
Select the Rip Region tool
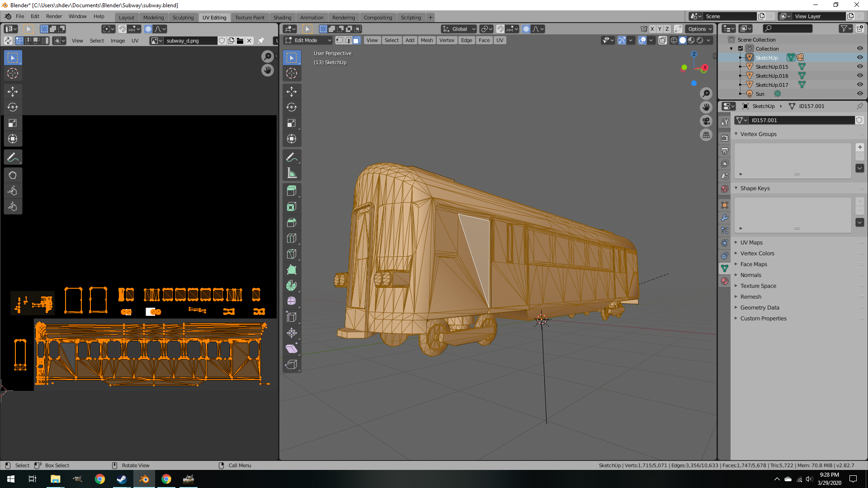(292, 365)
